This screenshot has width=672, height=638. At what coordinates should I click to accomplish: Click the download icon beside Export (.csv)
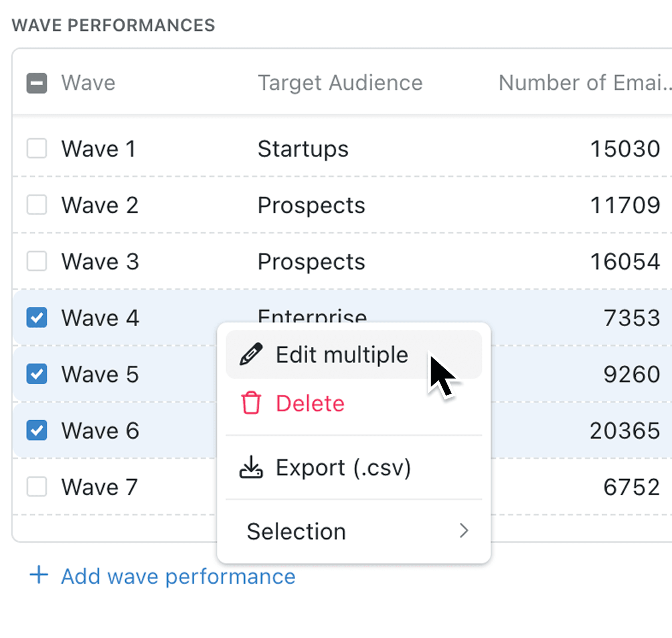250,467
